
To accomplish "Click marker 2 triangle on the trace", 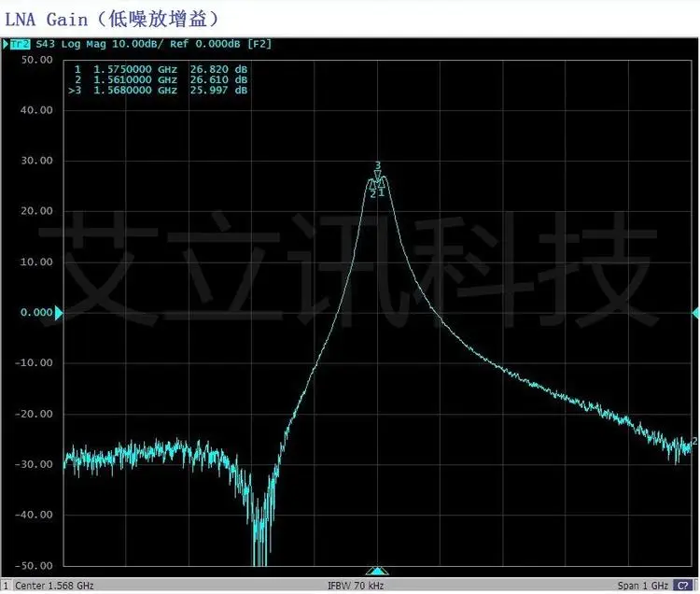I will (x=371, y=183).
